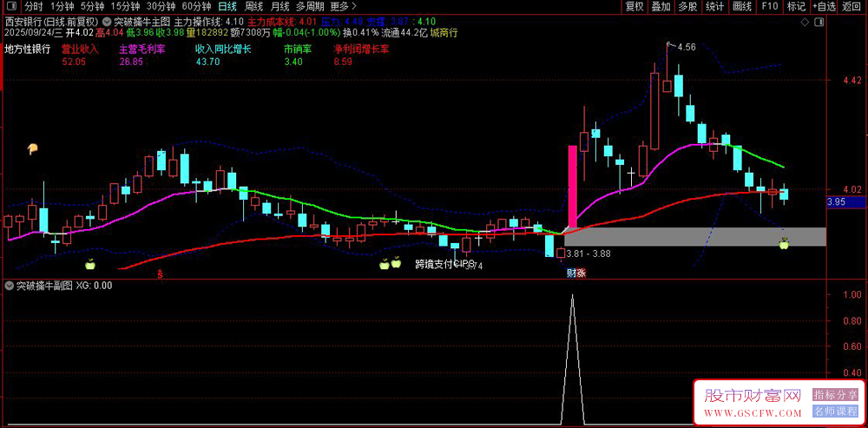
Task: Click the blue 3.95 current price tag
Action: point(846,202)
